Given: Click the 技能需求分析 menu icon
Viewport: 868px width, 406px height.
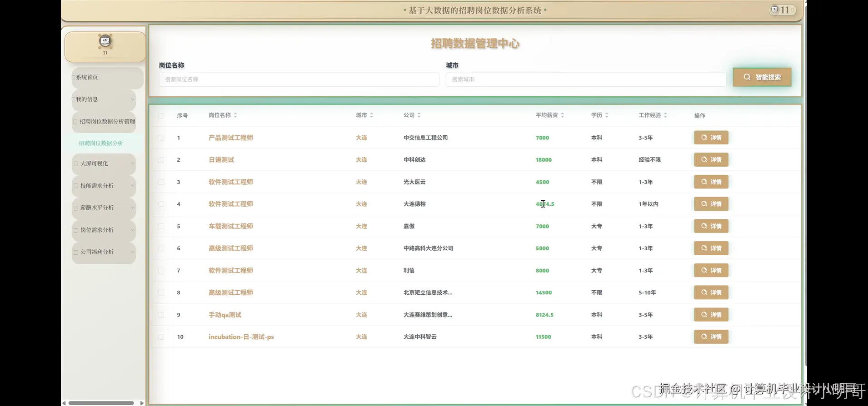Looking at the screenshot, I should [76, 186].
